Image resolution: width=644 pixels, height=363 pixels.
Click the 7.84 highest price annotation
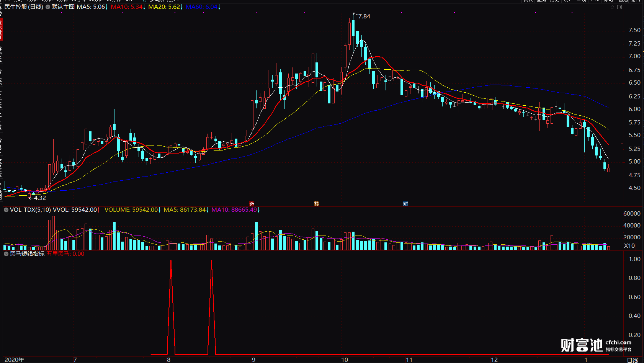click(364, 16)
